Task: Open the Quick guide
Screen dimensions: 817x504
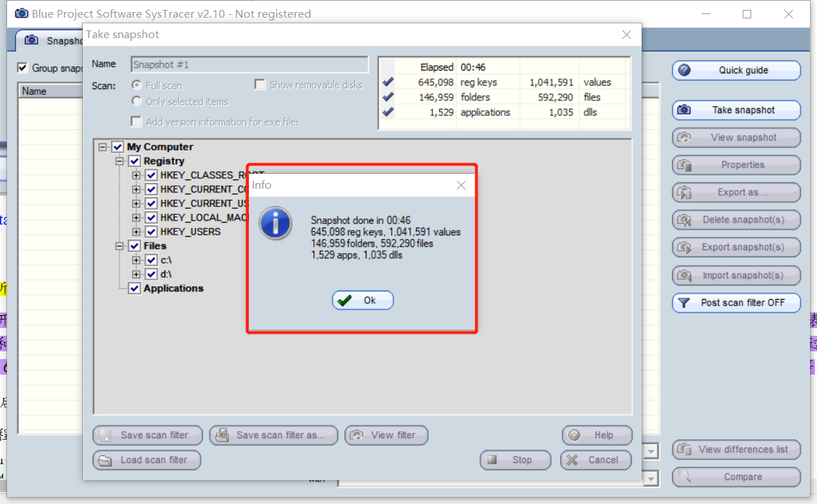Action: [x=736, y=70]
